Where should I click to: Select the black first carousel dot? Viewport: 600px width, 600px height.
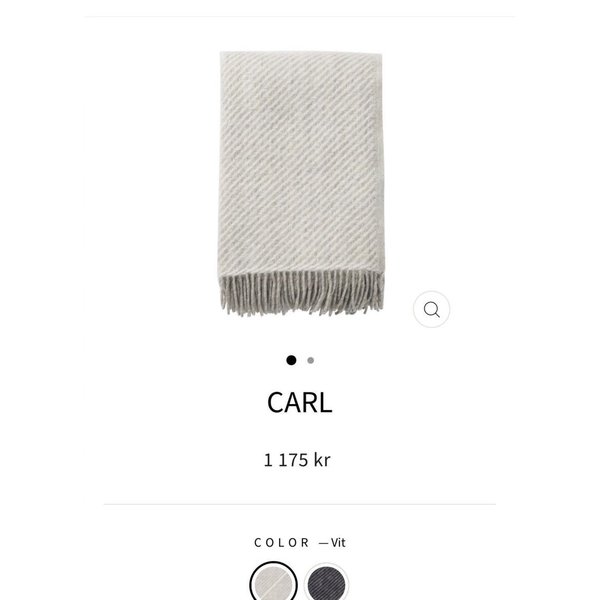tap(291, 360)
